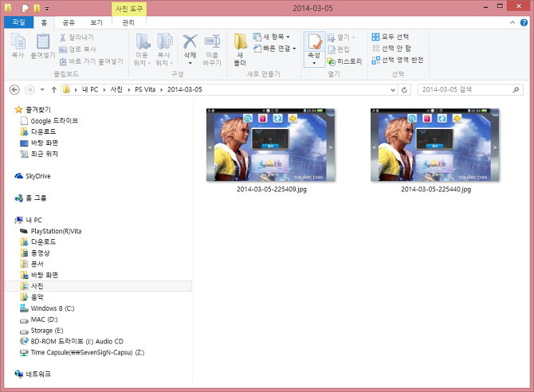Click the Picture Tools (사진 도구) contextual tab

pyautogui.click(x=129, y=9)
